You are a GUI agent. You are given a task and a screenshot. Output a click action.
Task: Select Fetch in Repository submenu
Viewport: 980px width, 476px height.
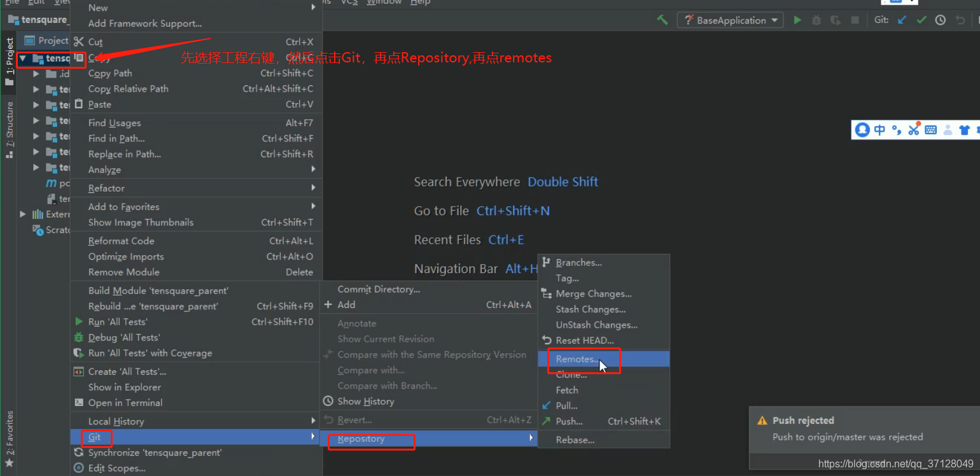pos(604,390)
